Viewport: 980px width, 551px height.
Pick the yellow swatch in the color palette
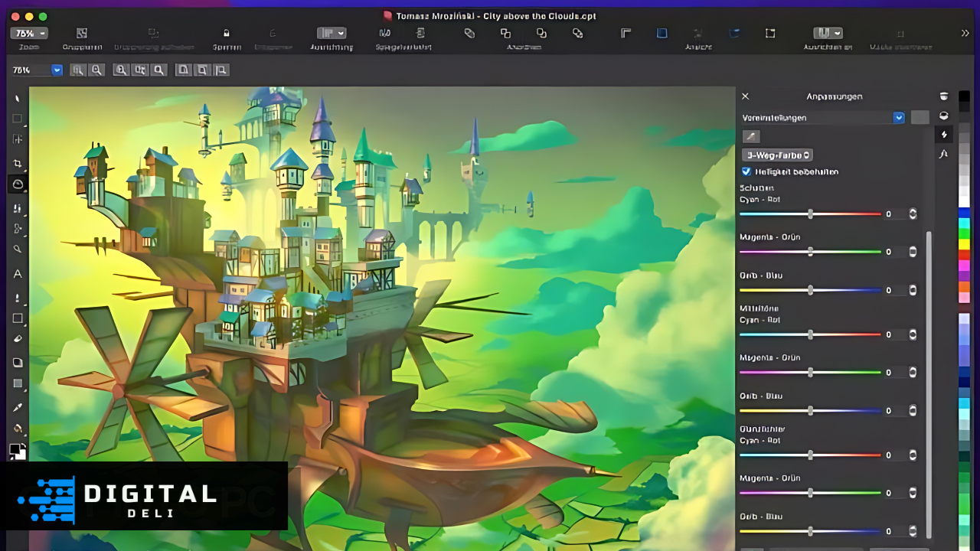coord(964,244)
